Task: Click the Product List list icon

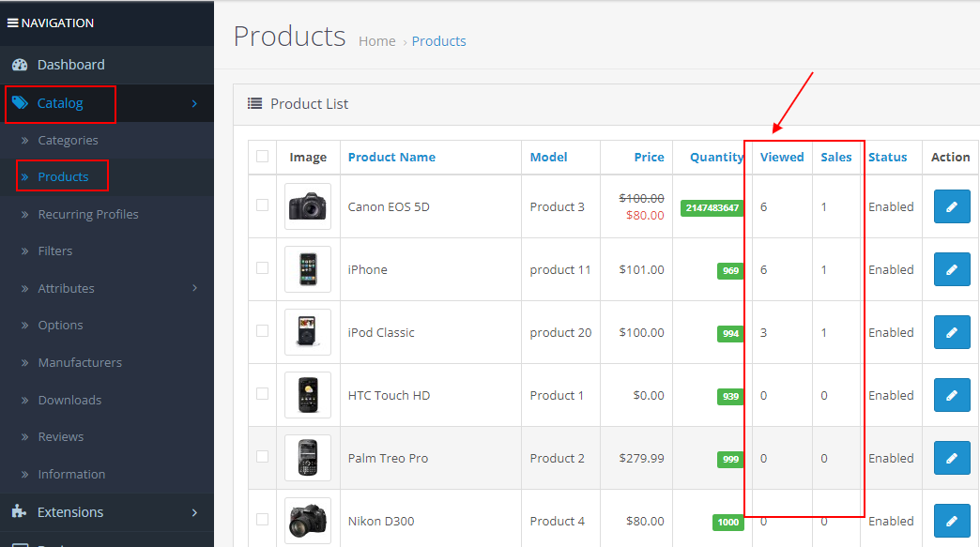Action: coord(254,103)
